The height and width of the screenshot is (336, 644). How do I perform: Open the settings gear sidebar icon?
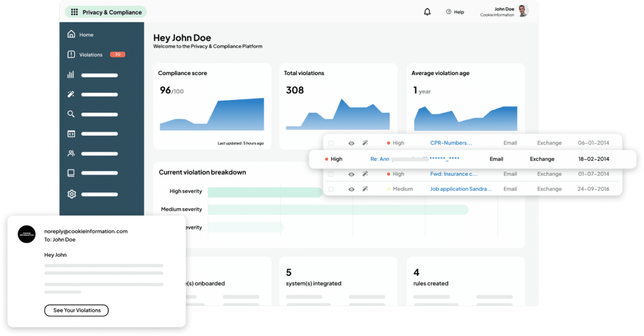pyautogui.click(x=71, y=194)
